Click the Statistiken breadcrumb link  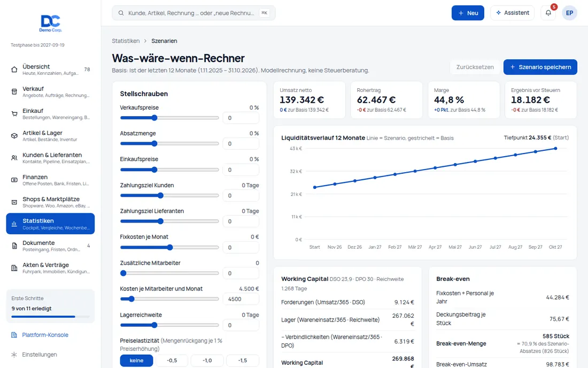click(126, 41)
